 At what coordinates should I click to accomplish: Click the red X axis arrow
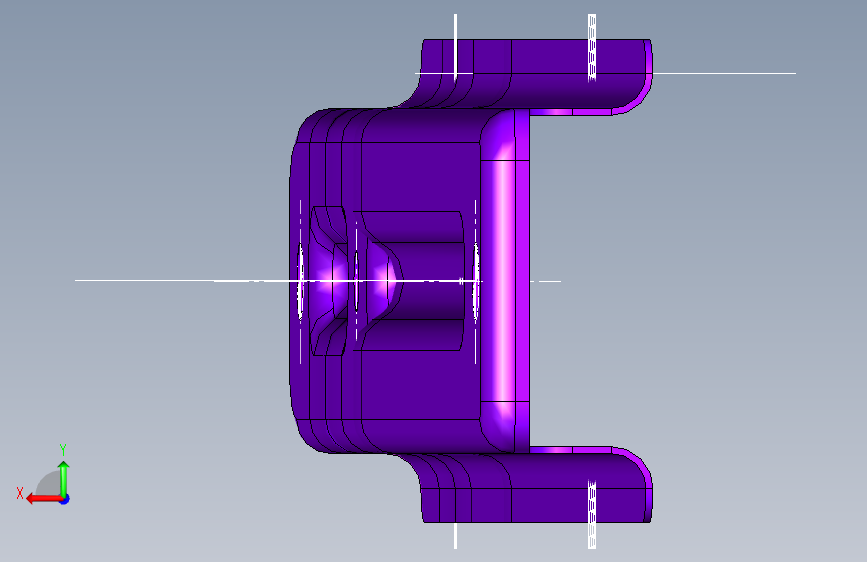pos(44,499)
